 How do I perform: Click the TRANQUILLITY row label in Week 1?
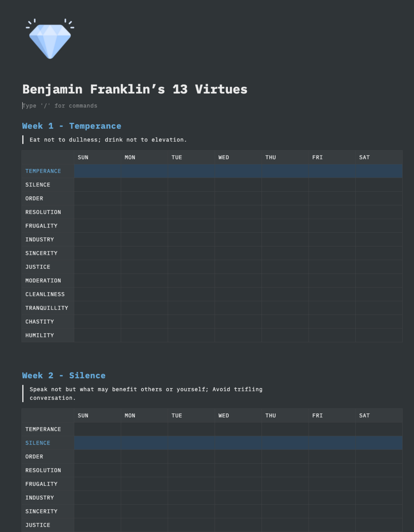pos(47,308)
